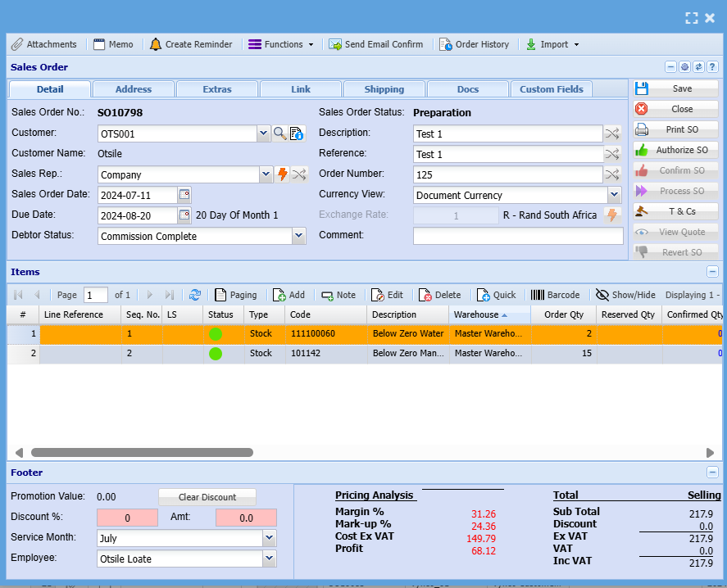The width and height of the screenshot is (727, 588).
Task: Click the Clear Discount button
Action: [x=207, y=497]
